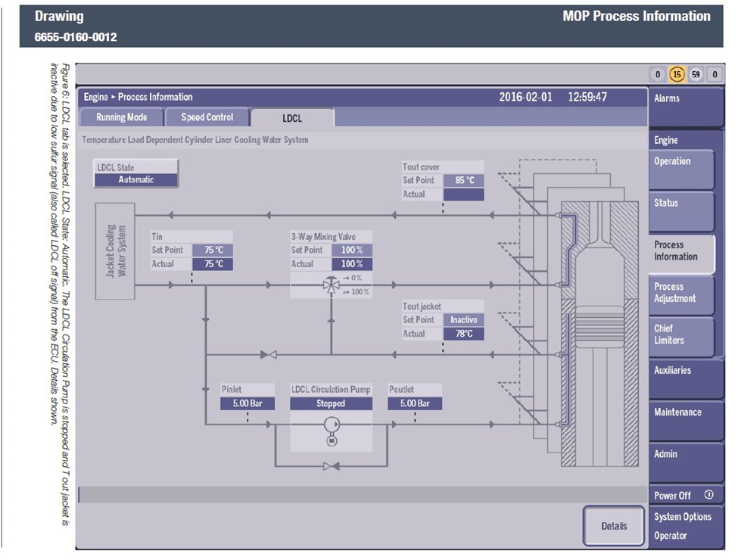Click the 3-way mixing valve symbol
This screenshot has width=738, height=560.
pyautogui.click(x=331, y=285)
